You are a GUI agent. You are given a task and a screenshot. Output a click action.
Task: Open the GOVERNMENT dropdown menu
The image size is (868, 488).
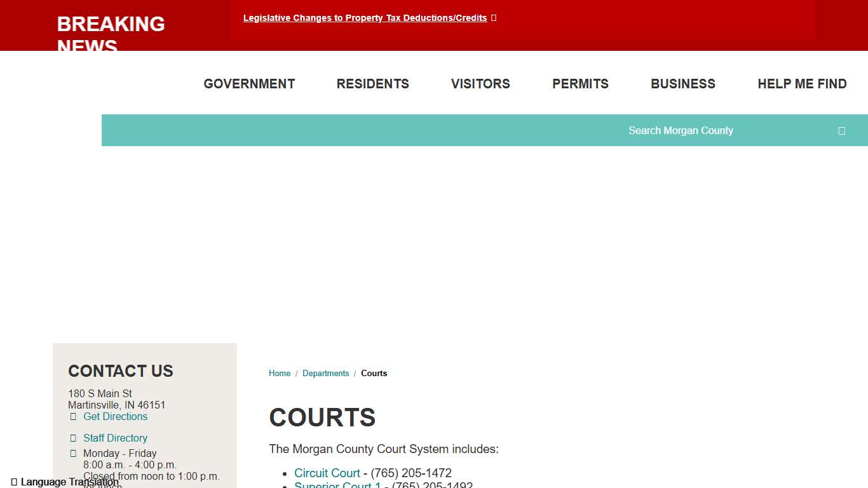[249, 83]
